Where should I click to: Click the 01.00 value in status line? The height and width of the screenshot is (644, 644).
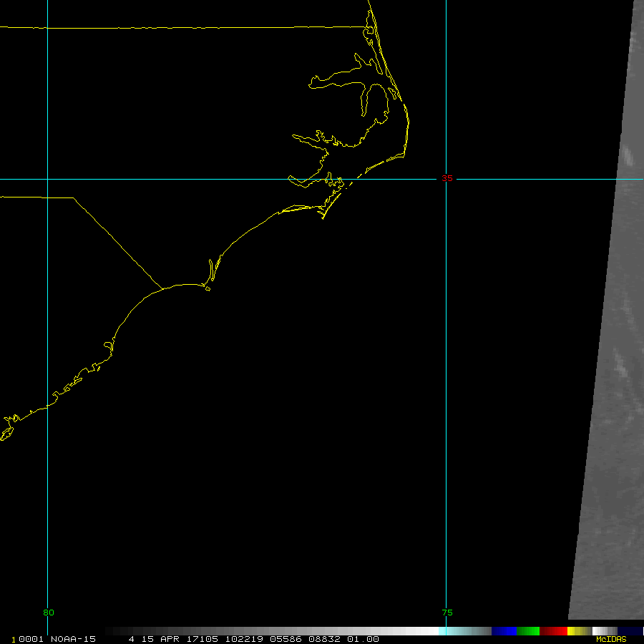364,639
